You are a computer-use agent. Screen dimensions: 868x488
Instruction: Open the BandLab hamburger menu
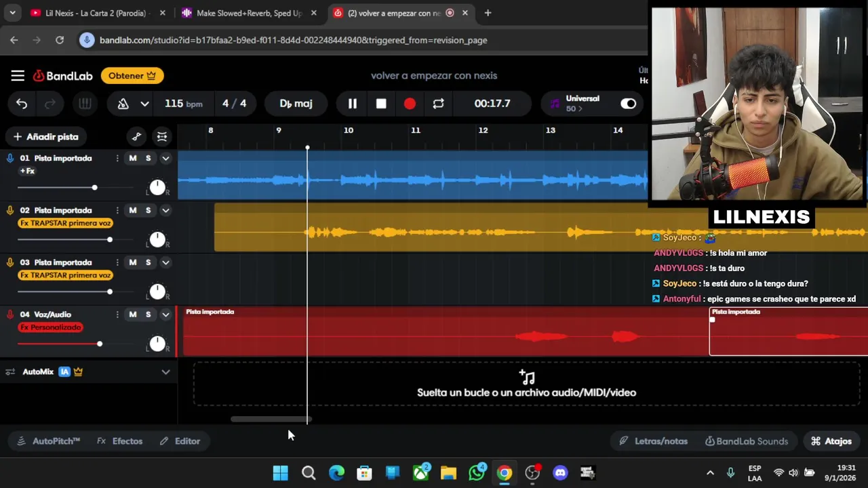tap(18, 76)
